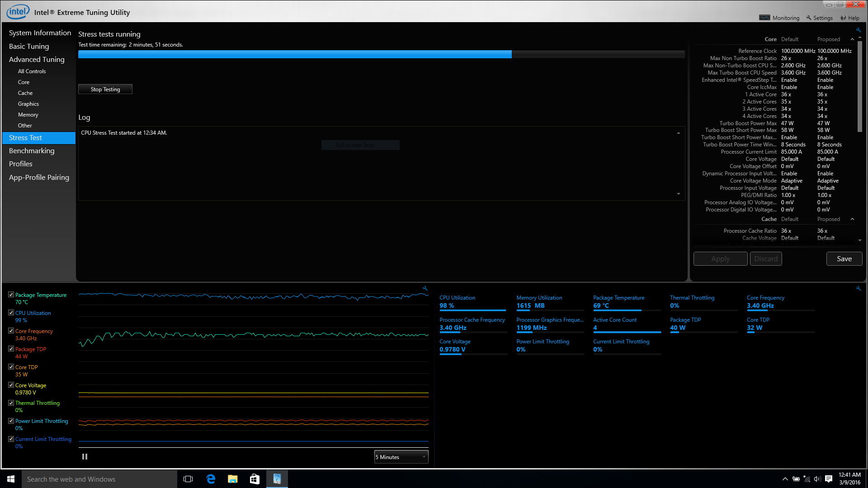Open Windows Start menu
Image resolution: width=868 pixels, height=488 pixels.
tap(11, 479)
